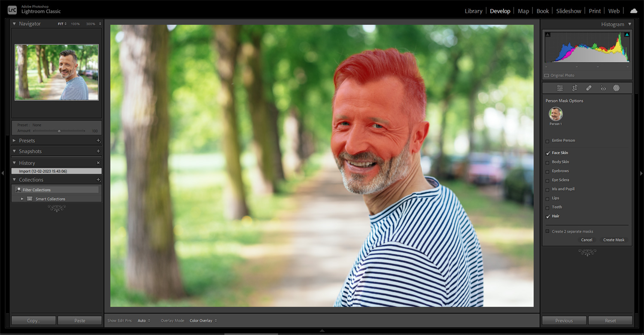Open the Show Edit Pins dropdown
The image size is (644, 335).
144,320
